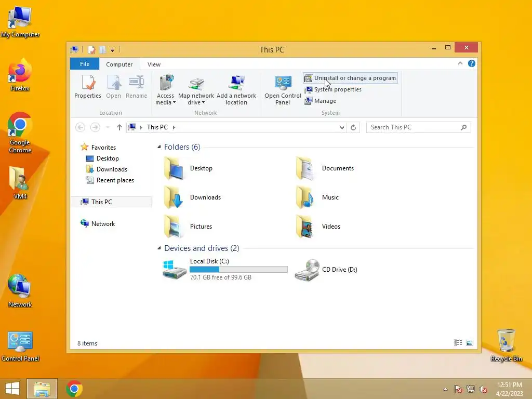Select Google Chrome desktop shortcut
The image size is (532, 399).
pyautogui.click(x=20, y=133)
